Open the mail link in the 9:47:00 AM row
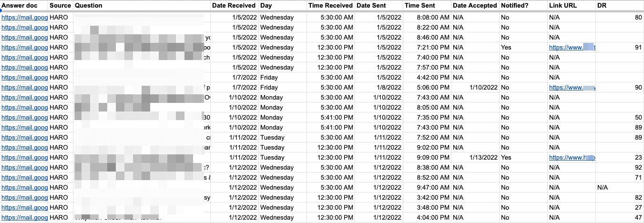Viewport: 644px width, 223px height. click(24, 188)
